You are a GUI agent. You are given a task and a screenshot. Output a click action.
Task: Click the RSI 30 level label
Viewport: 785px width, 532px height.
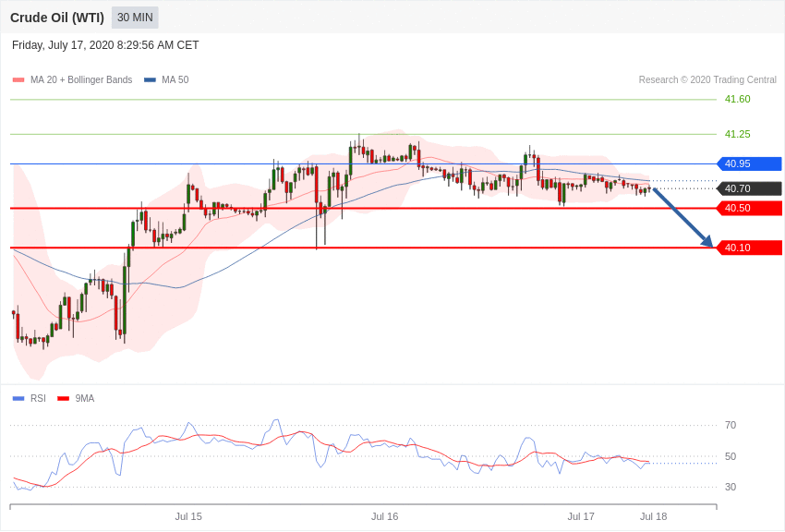click(x=731, y=487)
